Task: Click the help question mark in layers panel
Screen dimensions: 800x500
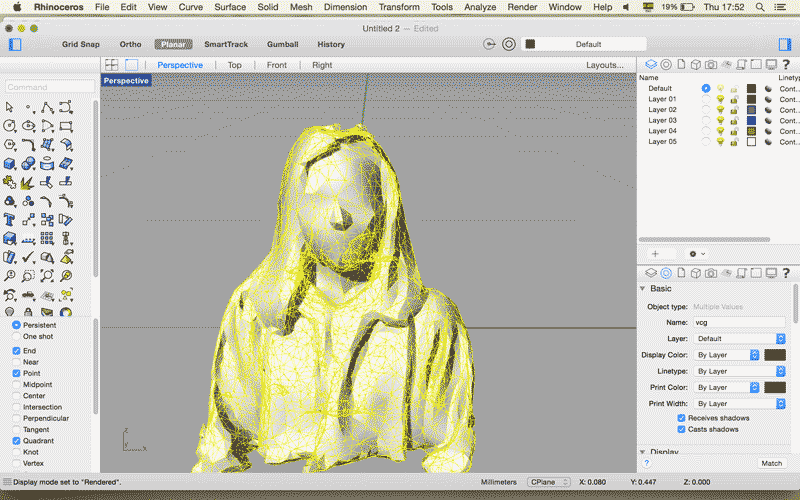Action: pyautogui.click(x=785, y=64)
